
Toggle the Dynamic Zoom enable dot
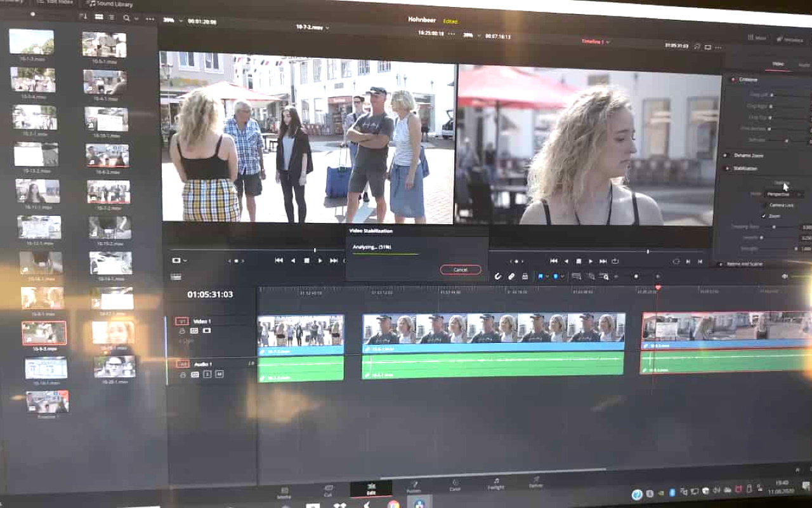726,155
